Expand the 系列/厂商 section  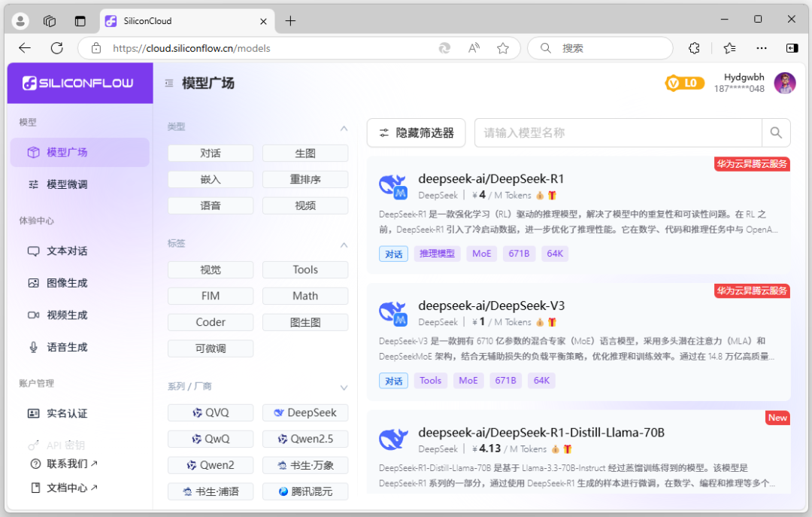pos(344,388)
